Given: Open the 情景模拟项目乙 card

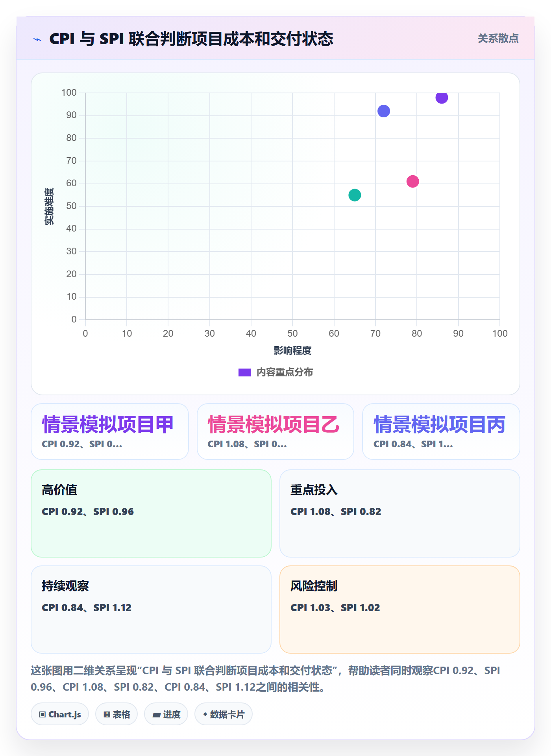Looking at the screenshot, I should [275, 432].
